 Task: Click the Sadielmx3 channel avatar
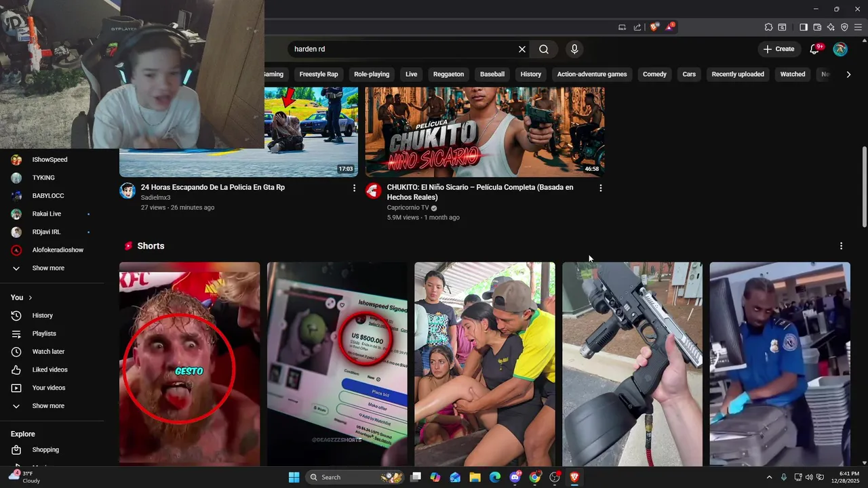pyautogui.click(x=127, y=190)
